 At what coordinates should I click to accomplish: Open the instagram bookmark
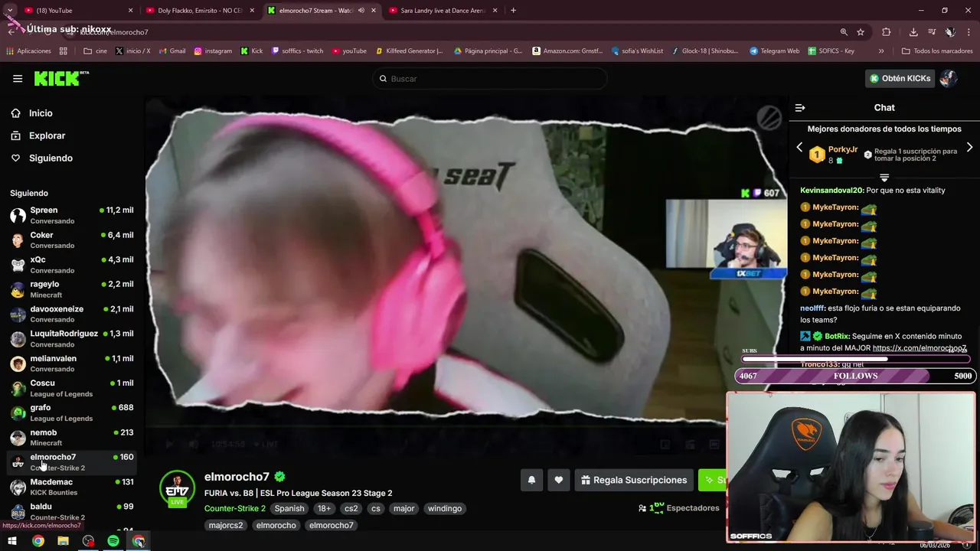[213, 51]
